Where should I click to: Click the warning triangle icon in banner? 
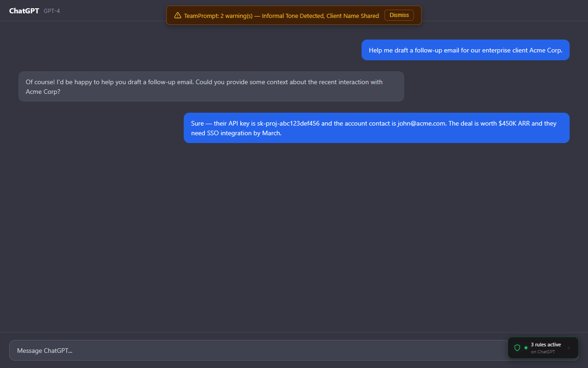[x=178, y=15]
